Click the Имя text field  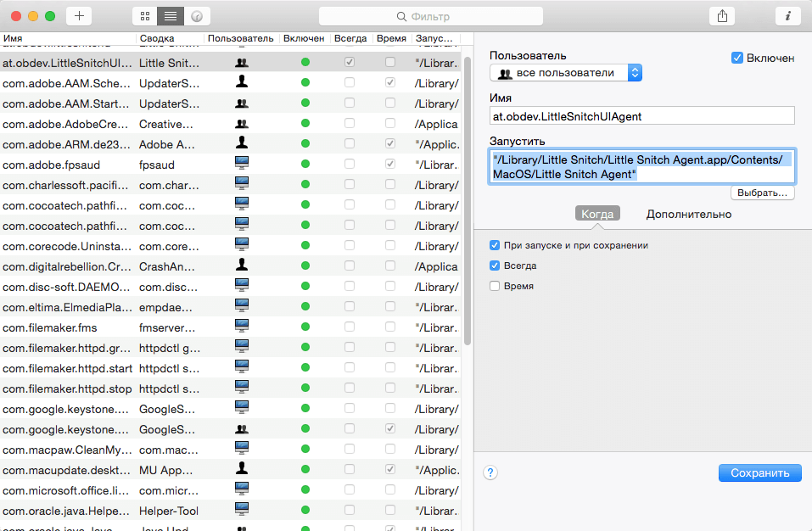point(641,116)
